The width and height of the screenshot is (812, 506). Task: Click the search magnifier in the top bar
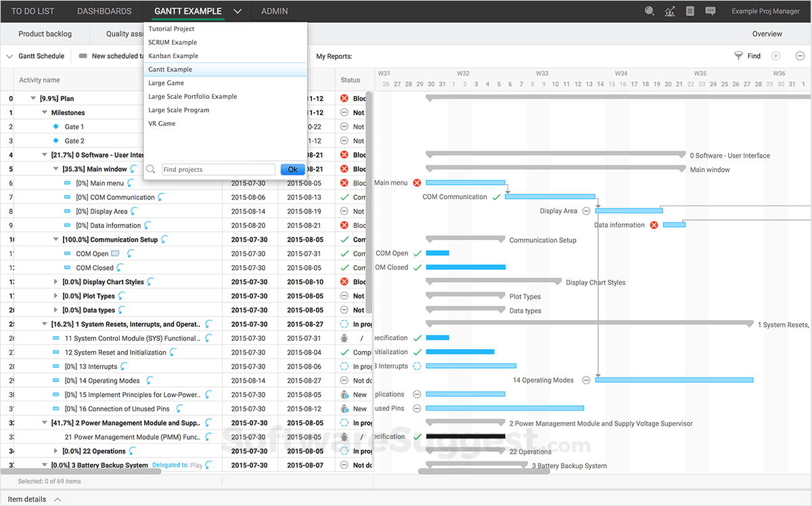649,11
